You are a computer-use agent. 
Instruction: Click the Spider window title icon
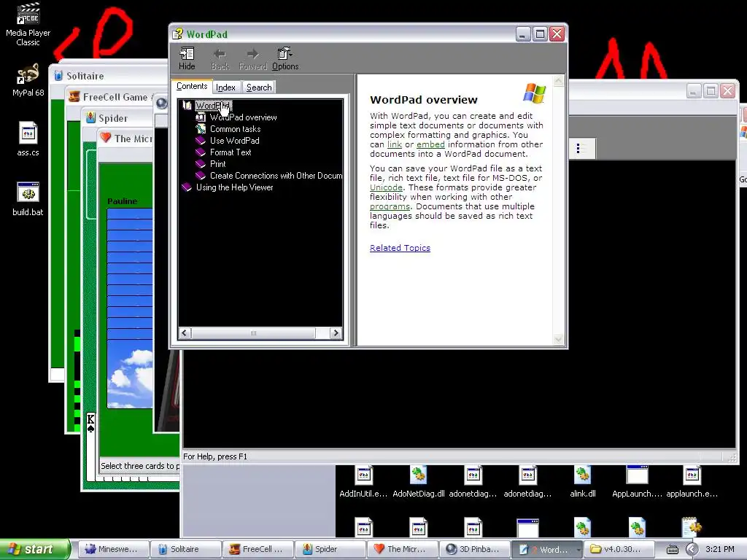[90, 118]
